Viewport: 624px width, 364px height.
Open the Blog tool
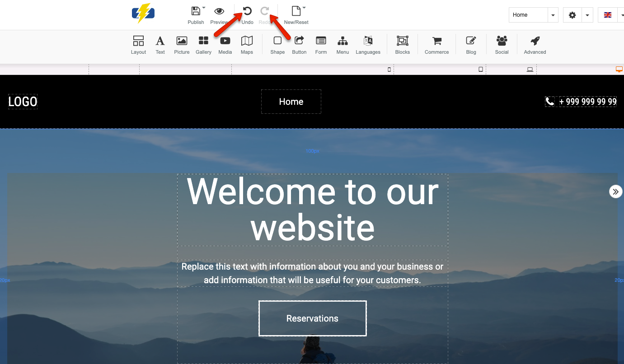pyautogui.click(x=471, y=44)
